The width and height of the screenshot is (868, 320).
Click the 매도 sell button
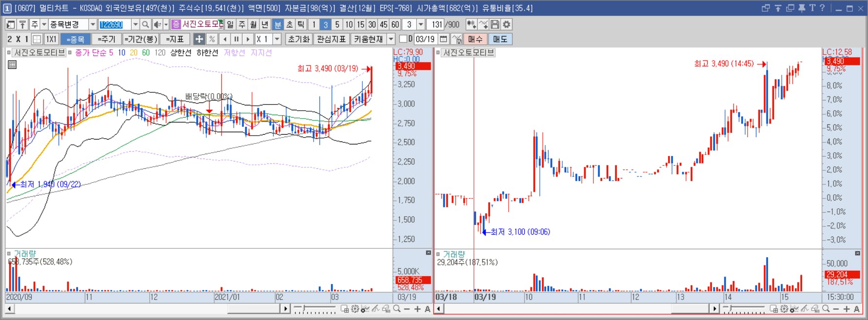[500, 39]
